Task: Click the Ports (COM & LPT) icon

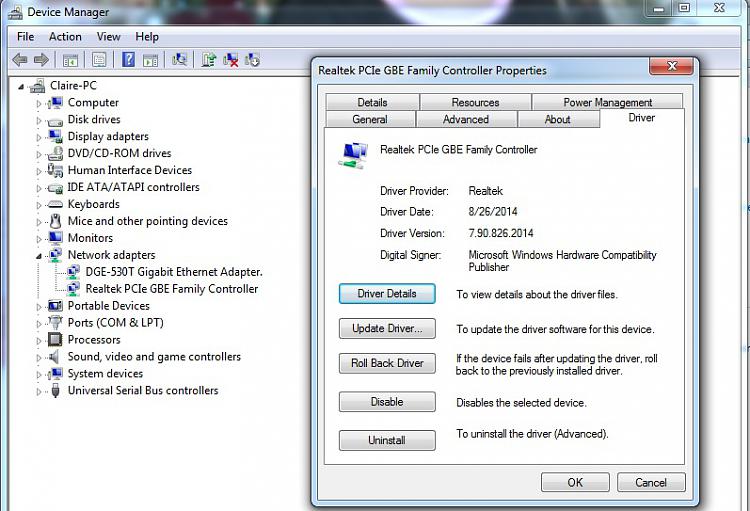Action: pos(55,323)
